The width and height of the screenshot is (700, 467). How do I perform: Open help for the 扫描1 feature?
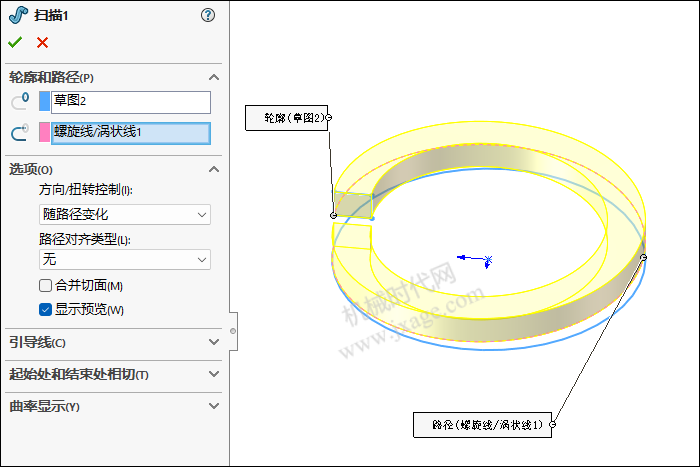pos(208,15)
